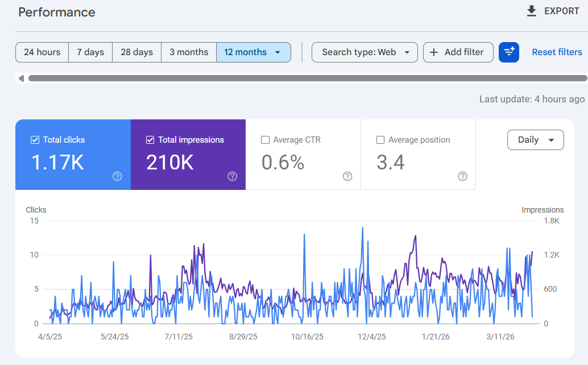588x365 pixels.
Task: Enable the Average position checkbox
Action: click(380, 140)
